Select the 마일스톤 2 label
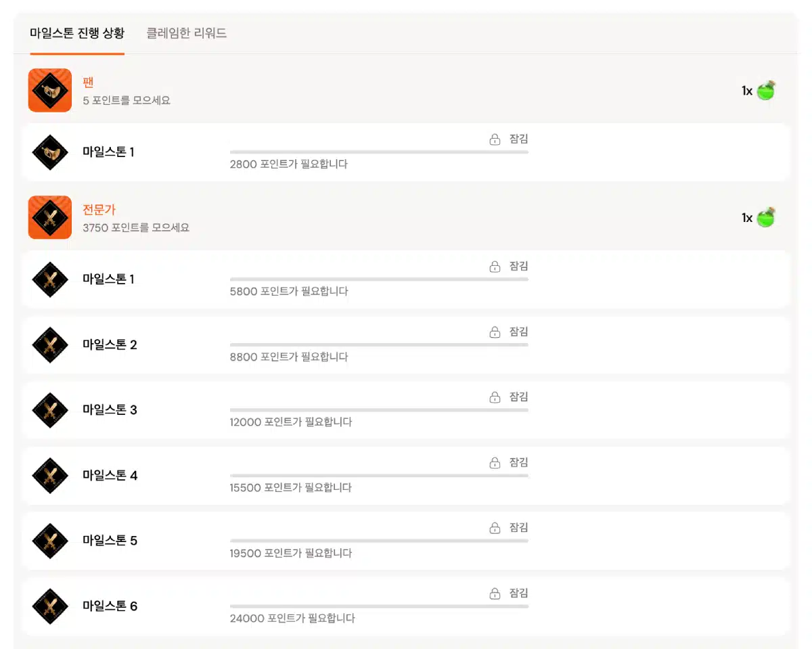 [x=110, y=344]
